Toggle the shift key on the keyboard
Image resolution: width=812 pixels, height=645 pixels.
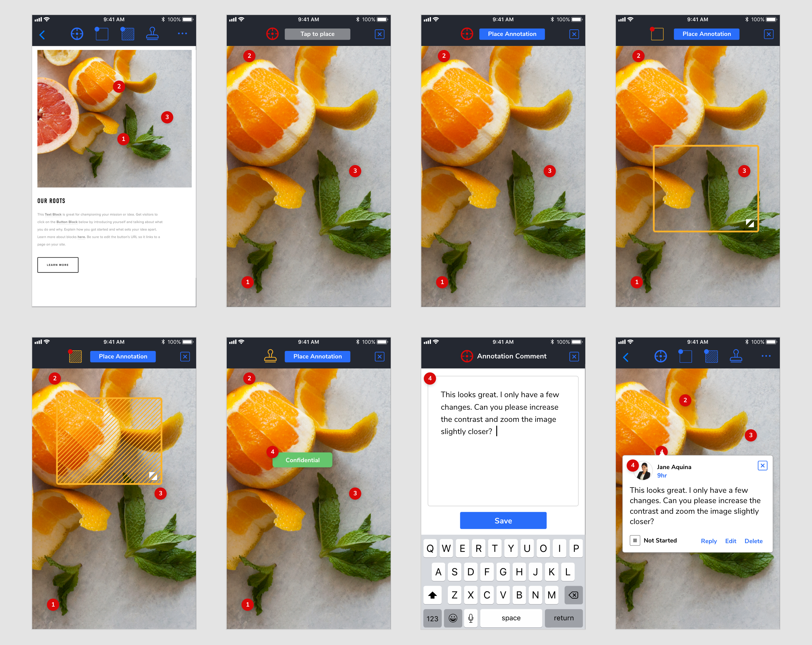pos(432,595)
